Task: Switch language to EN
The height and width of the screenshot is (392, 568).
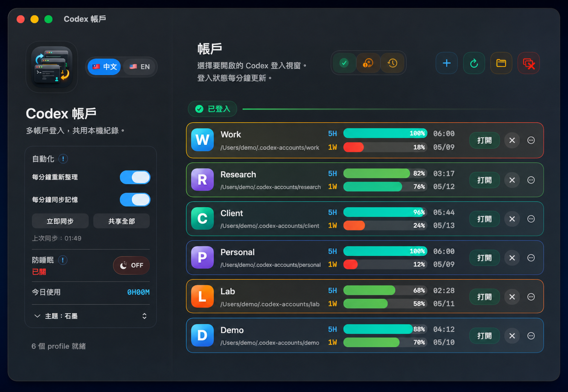Action: click(140, 67)
